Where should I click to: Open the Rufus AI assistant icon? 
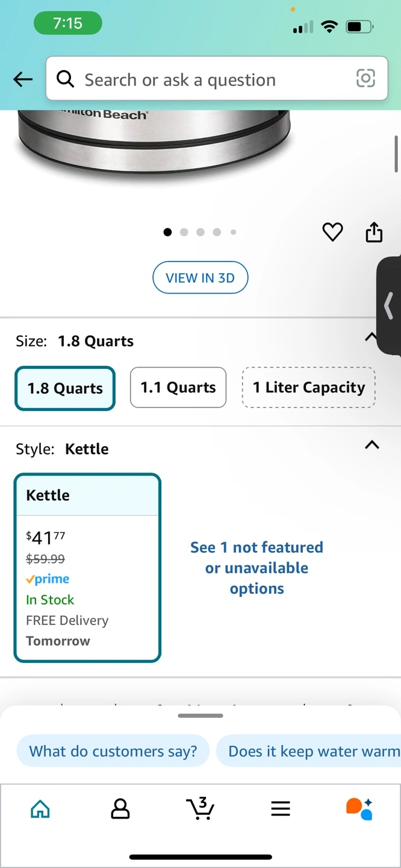pos(359,808)
